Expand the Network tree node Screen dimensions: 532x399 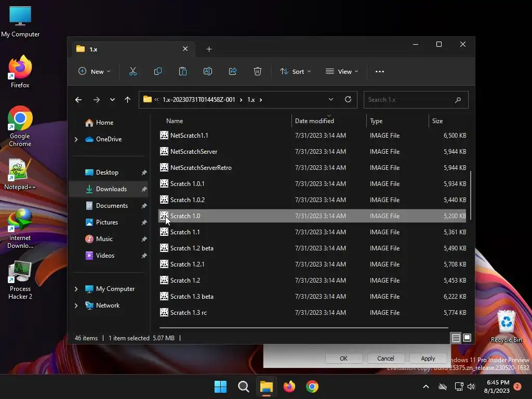[76, 305]
